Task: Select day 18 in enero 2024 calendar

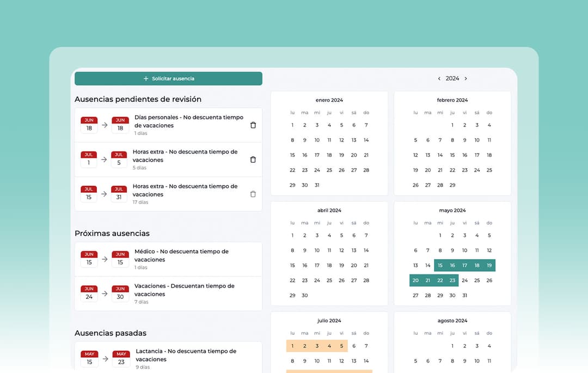Action: pyautogui.click(x=329, y=155)
